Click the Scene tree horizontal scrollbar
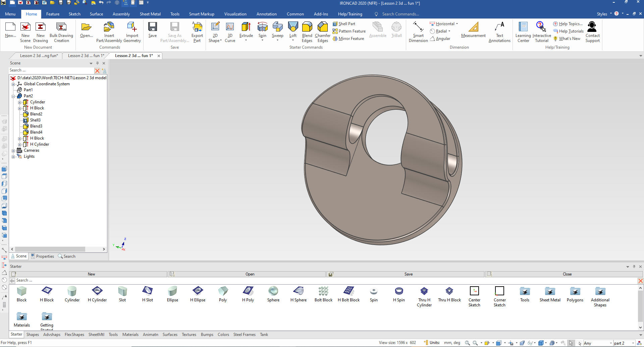Screen dimensions: 644x347 [50, 249]
